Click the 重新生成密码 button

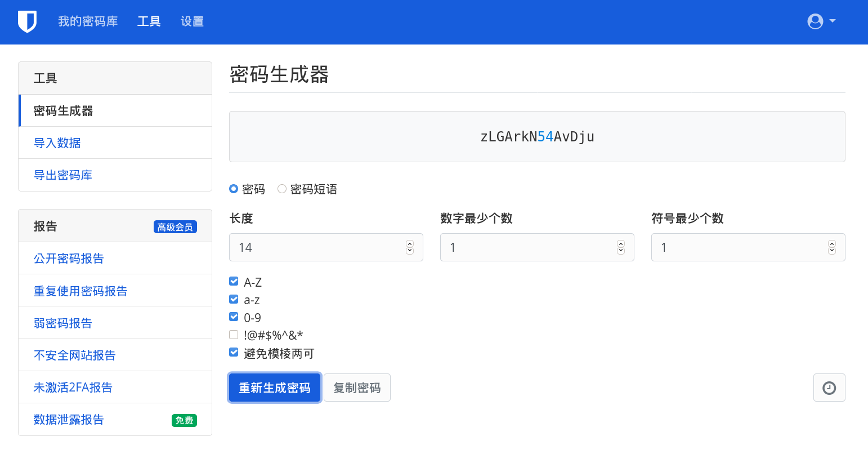pos(275,388)
